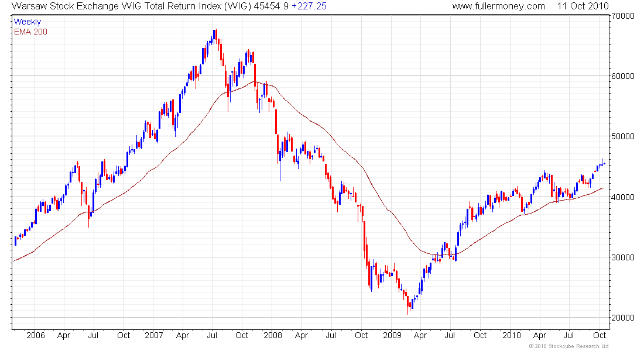Image resolution: width=644 pixels, height=351 pixels.
Task: Click the 20000 y-axis label
Action: tap(623, 318)
